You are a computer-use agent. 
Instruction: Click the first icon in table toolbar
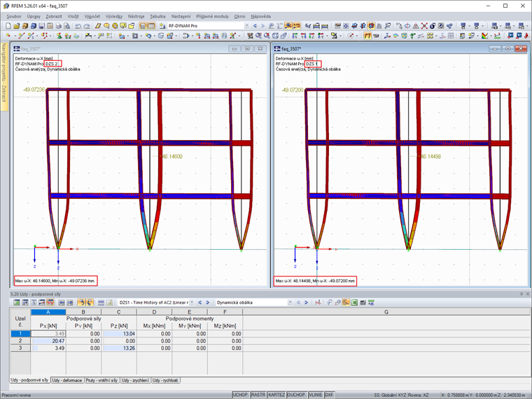[17, 302]
